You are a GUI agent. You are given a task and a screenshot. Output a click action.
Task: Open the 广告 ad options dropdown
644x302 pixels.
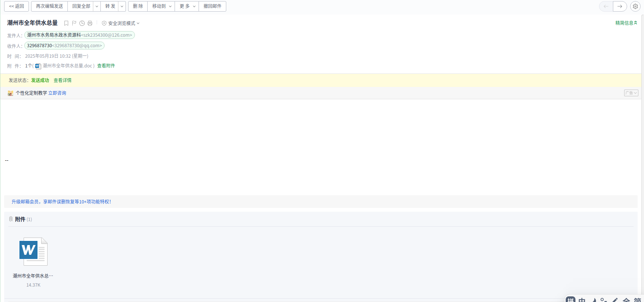(631, 93)
